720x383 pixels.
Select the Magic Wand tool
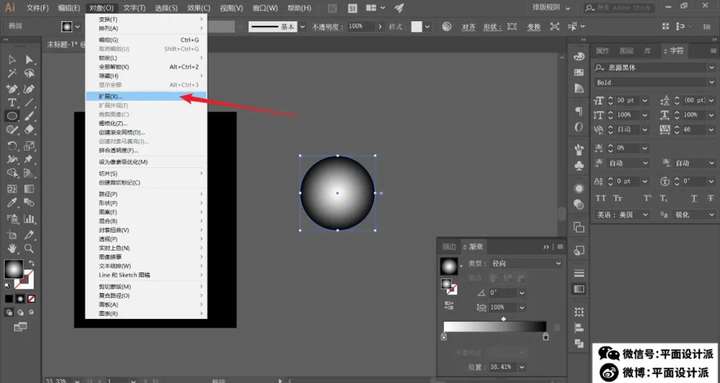(x=12, y=73)
